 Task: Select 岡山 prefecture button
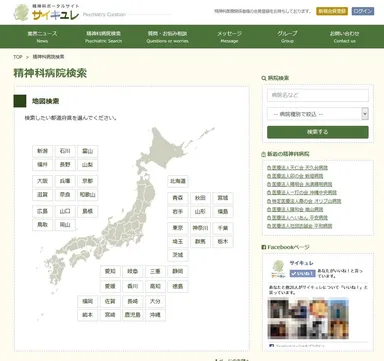[x=65, y=225]
